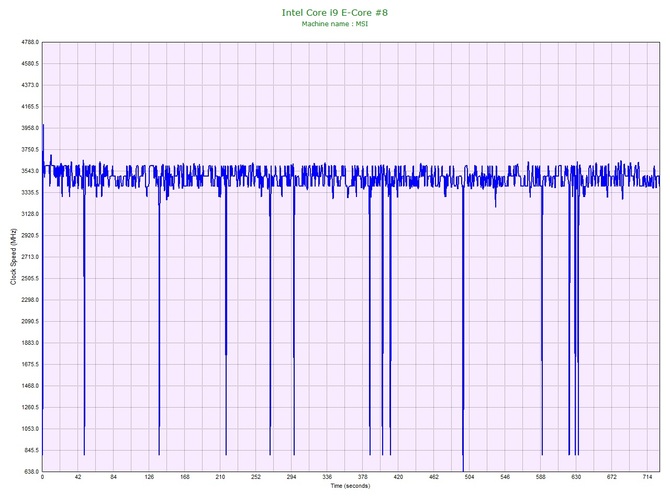Click the 462 tick on time axis
This screenshot has height=503, width=670.
point(434,477)
